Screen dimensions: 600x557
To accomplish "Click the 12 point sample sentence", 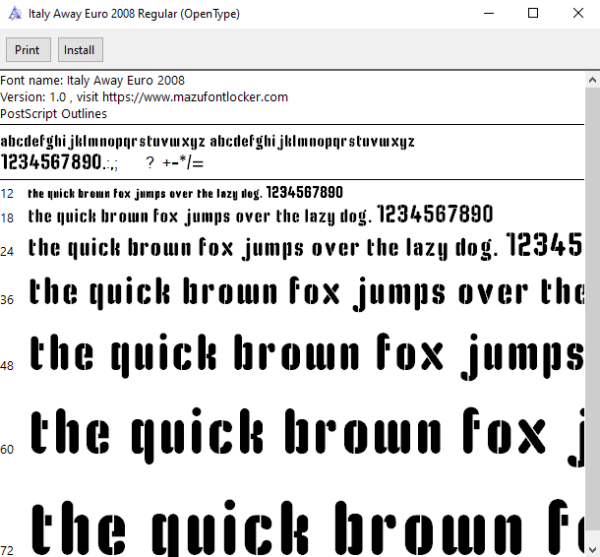I will (185, 193).
